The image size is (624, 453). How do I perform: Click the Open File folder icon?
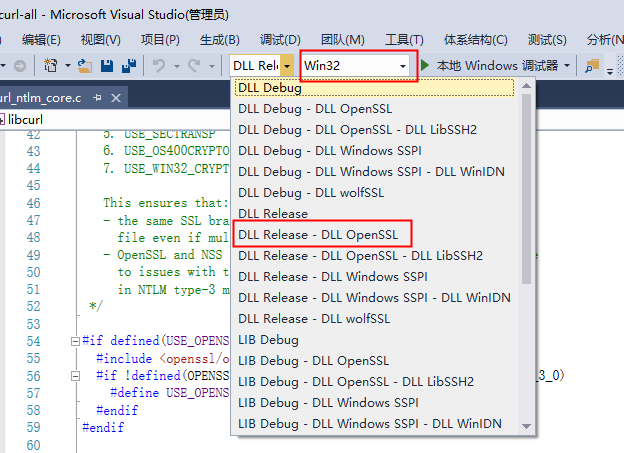pos(85,66)
